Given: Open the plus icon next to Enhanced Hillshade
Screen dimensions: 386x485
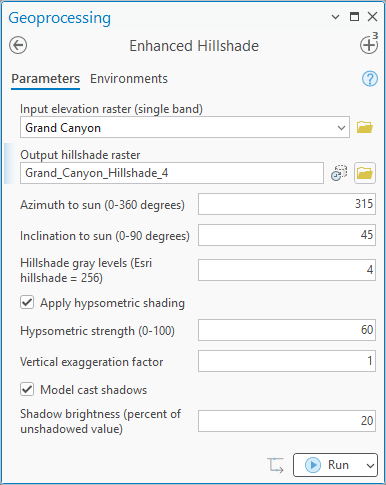Looking at the screenshot, I should click(x=369, y=45).
